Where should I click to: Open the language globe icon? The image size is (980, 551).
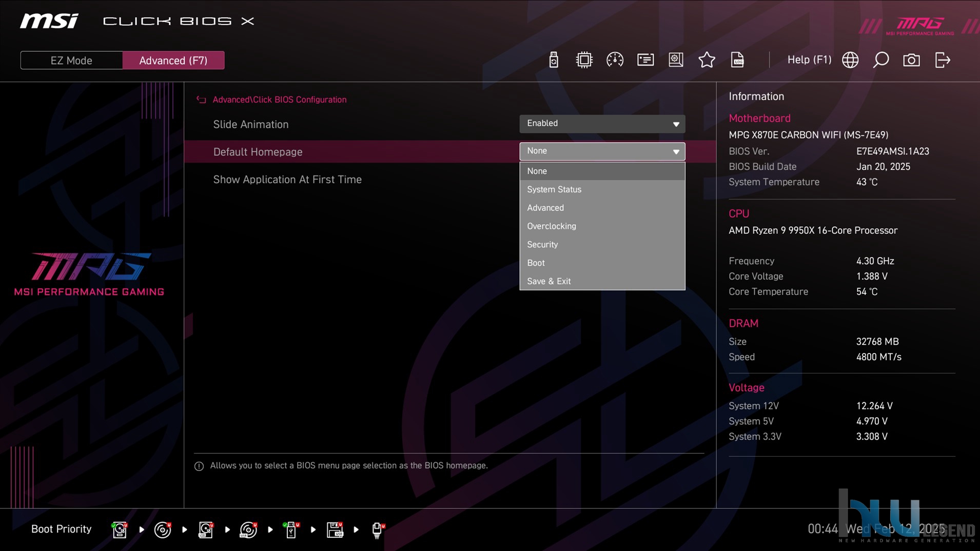tap(850, 60)
